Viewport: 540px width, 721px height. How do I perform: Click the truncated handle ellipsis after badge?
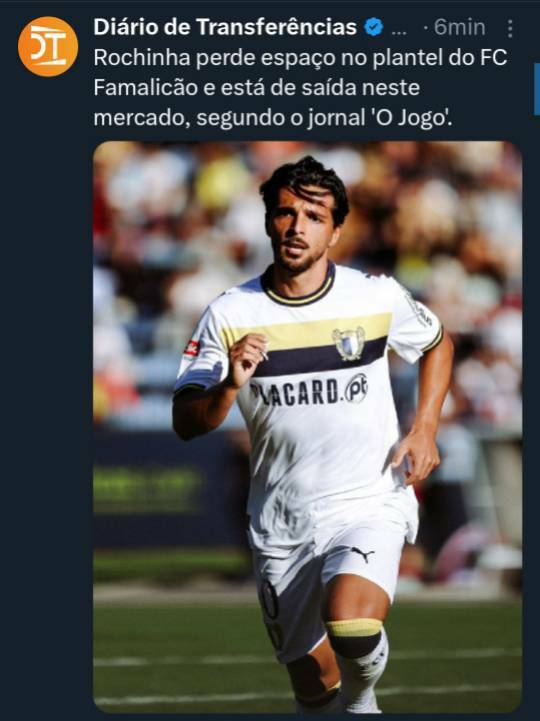point(398,32)
